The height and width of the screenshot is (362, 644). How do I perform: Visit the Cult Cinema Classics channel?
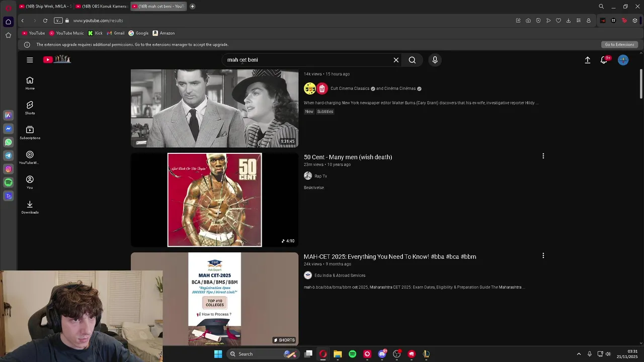point(350,88)
